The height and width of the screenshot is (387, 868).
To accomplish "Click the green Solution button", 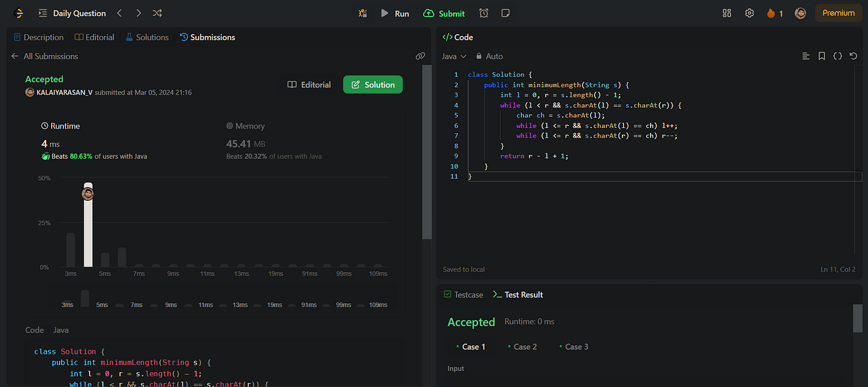I will pos(373,84).
